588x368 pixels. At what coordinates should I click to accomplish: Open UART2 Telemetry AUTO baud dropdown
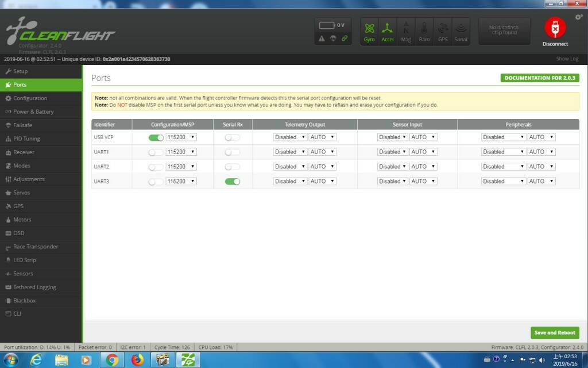tap(323, 166)
